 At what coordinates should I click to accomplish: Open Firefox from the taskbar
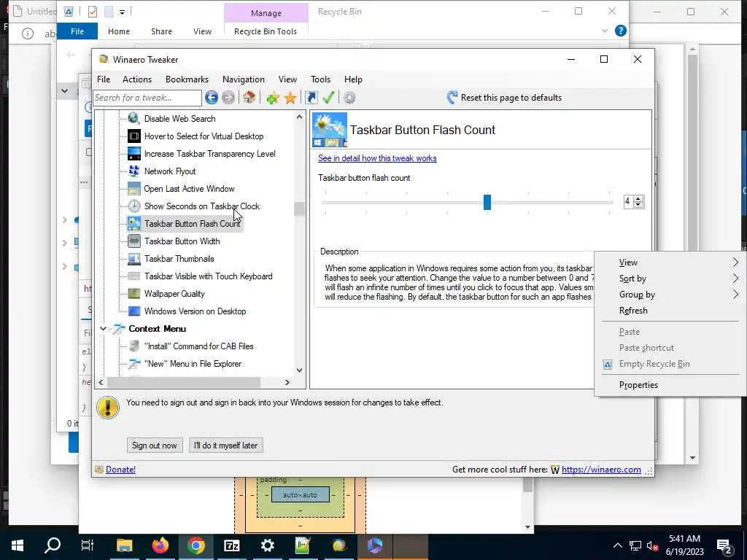pos(160,545)
